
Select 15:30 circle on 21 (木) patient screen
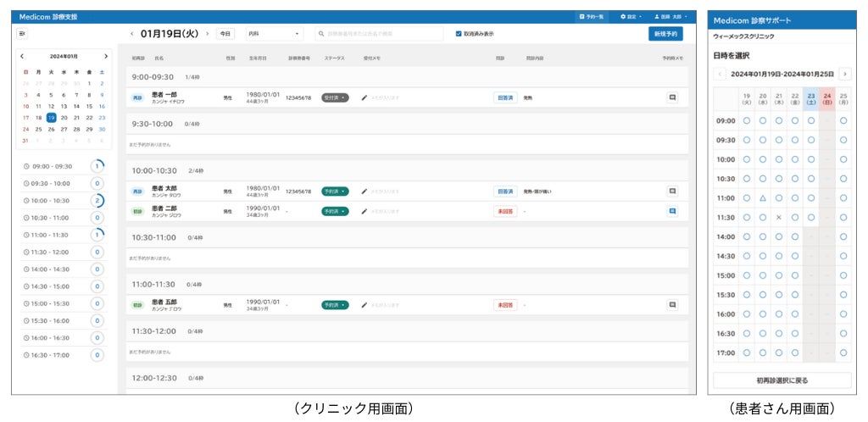click(779, 295)
